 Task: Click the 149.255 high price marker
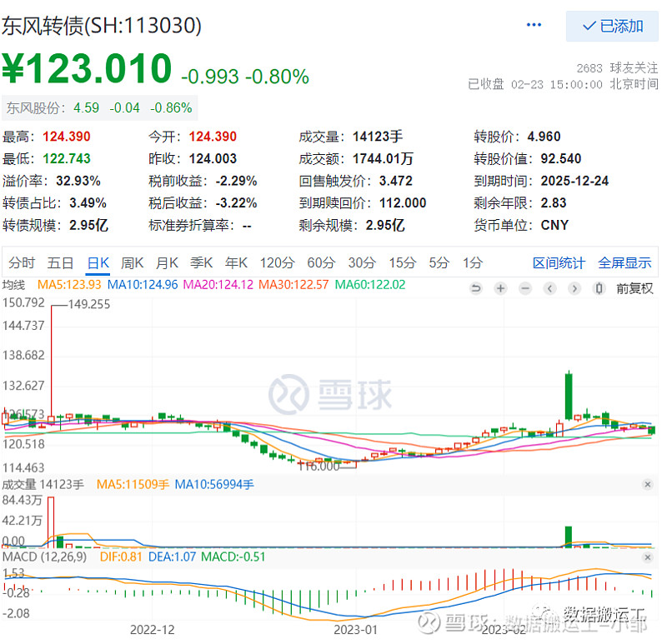pos(89,304)
